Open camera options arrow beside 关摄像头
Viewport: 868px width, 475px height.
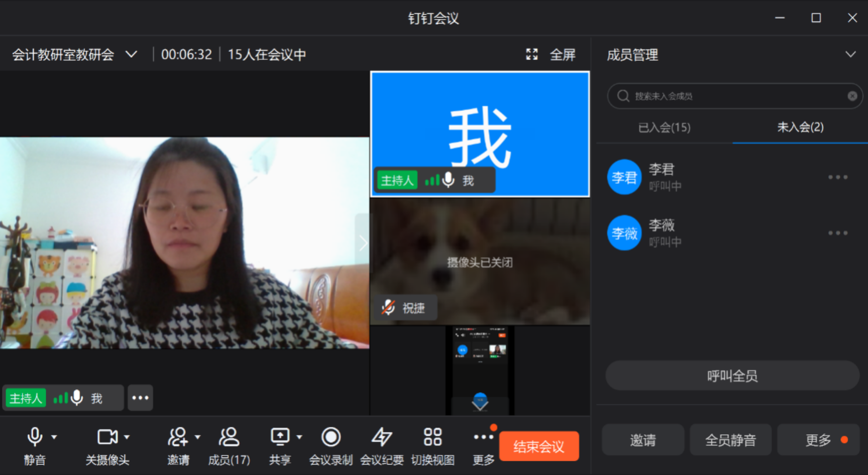pos(127,437)
